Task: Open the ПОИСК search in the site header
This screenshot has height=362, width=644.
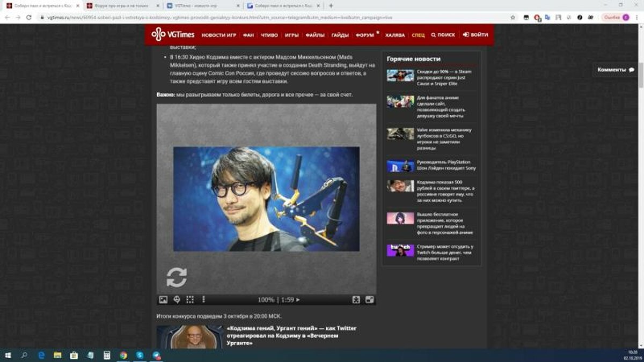Action: (443, 35)
